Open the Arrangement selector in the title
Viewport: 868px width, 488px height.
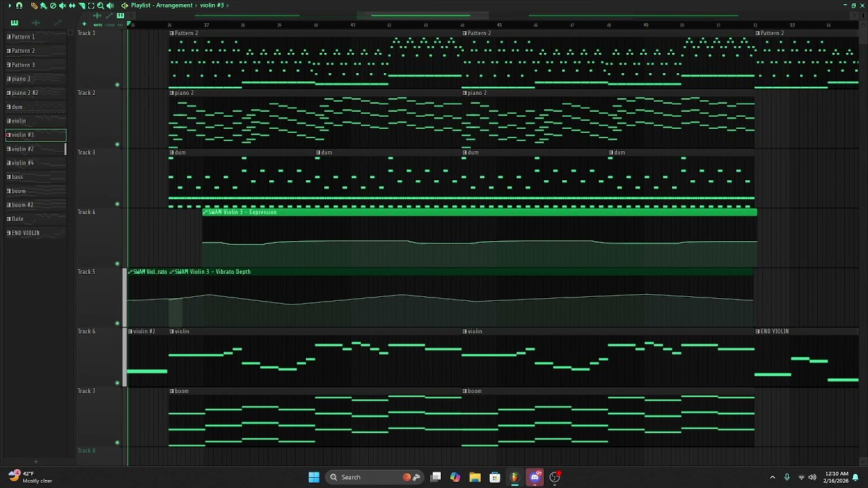click(x=175, y=5)
